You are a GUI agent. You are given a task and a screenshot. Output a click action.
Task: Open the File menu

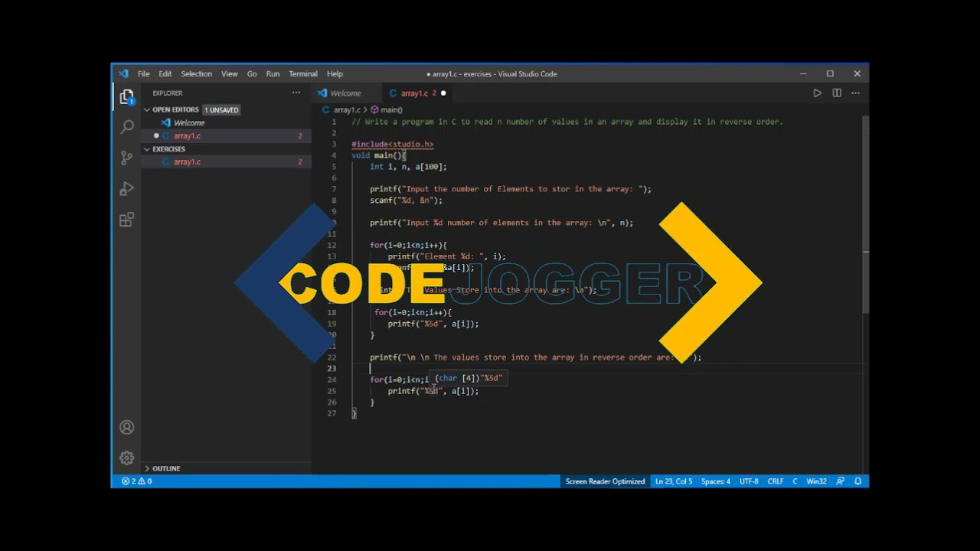(x=143, y=74)
